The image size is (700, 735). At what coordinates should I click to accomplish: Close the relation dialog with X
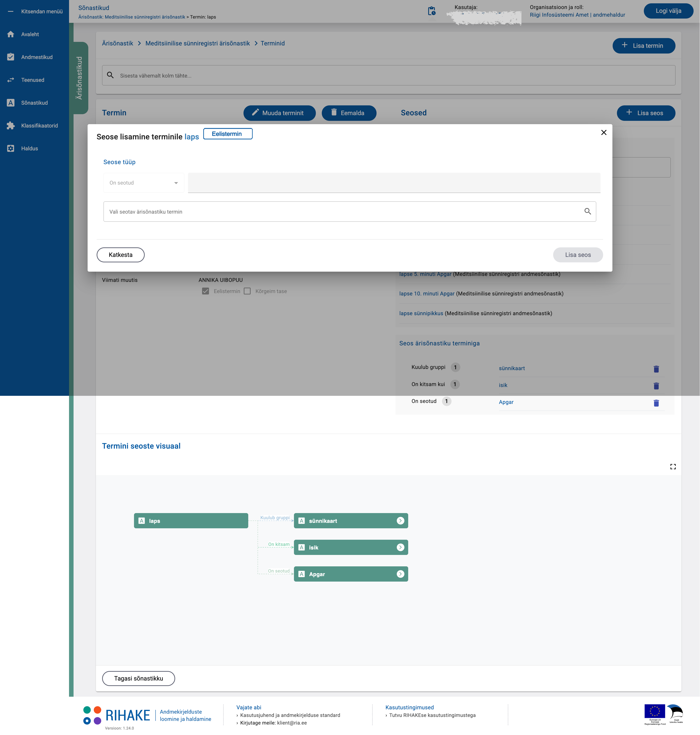pyautogui.click(x=603, y=132)
